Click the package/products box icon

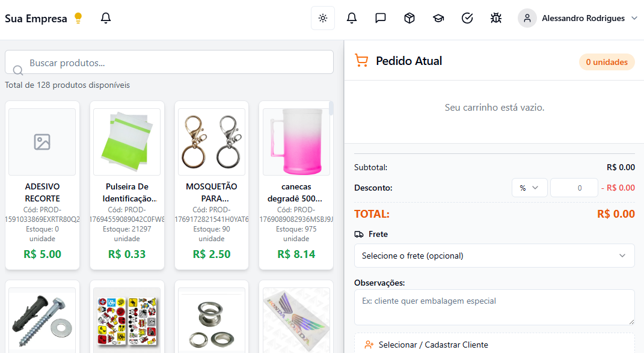[409, 18]
